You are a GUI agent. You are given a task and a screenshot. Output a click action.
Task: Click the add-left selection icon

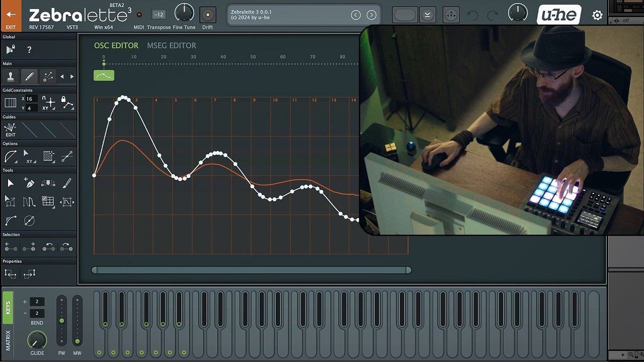coord(10,247)
